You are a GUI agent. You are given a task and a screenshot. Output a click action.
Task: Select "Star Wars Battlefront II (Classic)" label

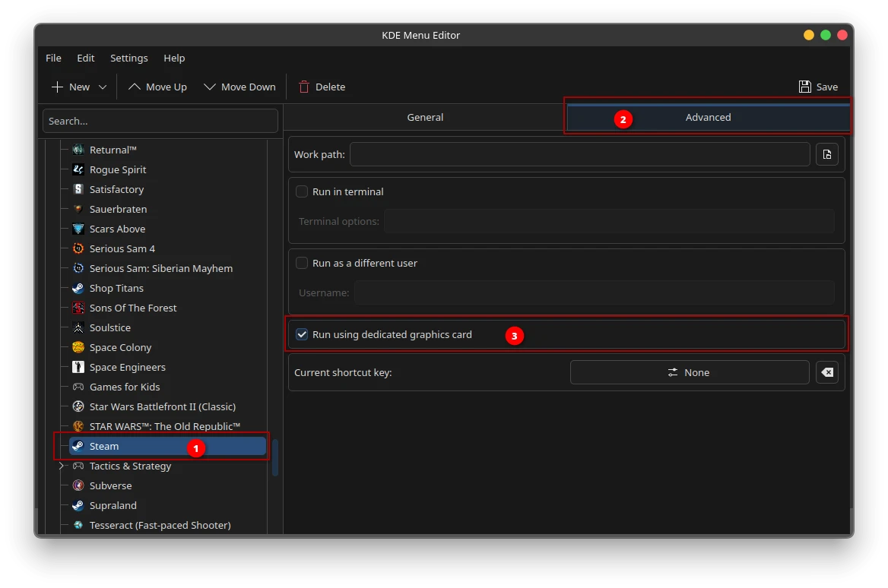coord(163,407)
